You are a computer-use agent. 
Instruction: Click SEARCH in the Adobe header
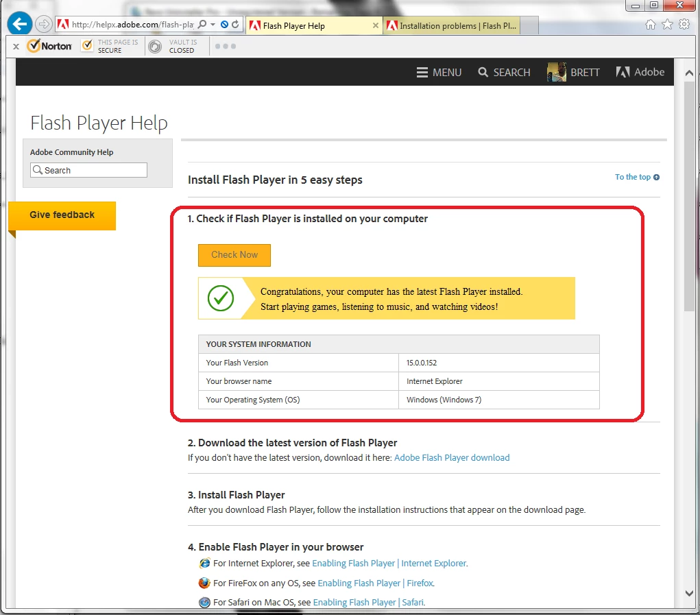coord(504,72)
